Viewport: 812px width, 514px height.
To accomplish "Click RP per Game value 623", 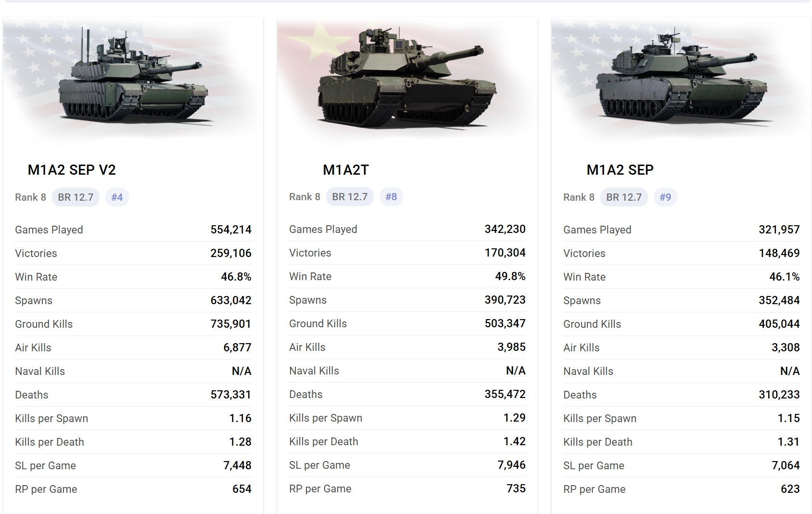I will coord(790,489).
